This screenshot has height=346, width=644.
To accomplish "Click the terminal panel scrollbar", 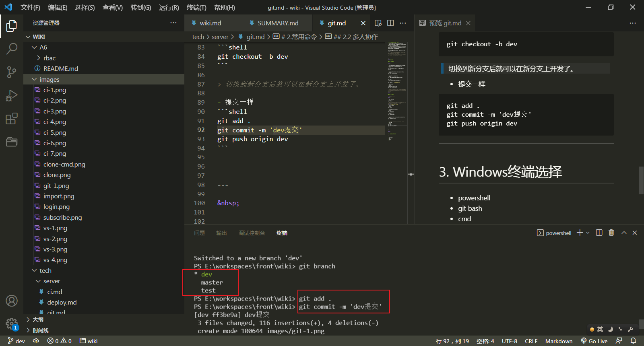I will click(641, 324).
